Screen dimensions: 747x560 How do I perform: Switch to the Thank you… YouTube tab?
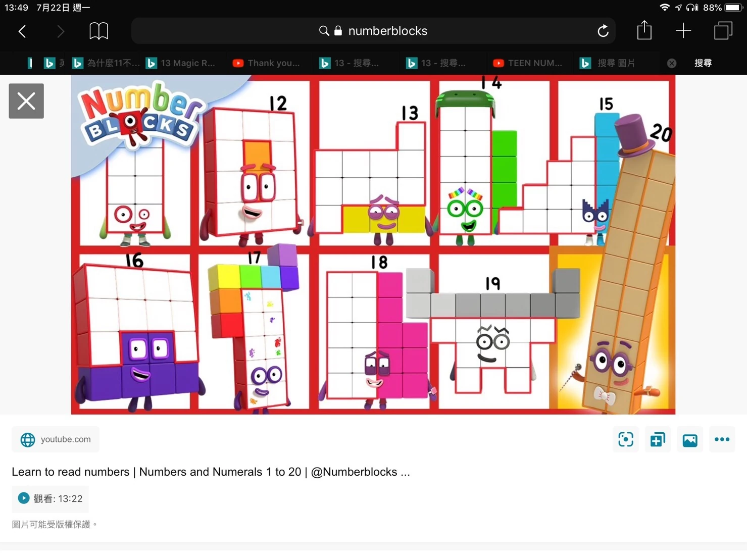click(267, 63)
